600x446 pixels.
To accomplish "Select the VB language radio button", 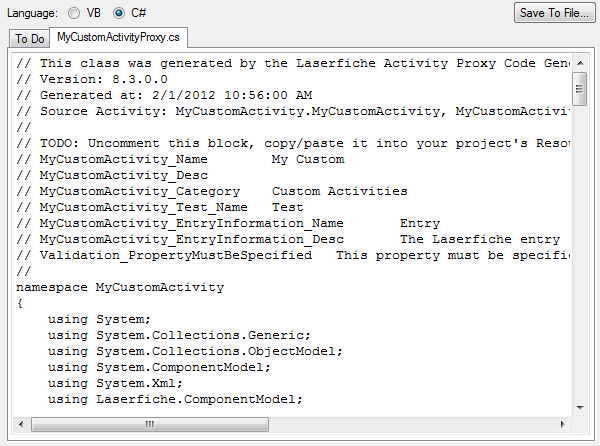I will pyautogui.click(x=76, y=13).
